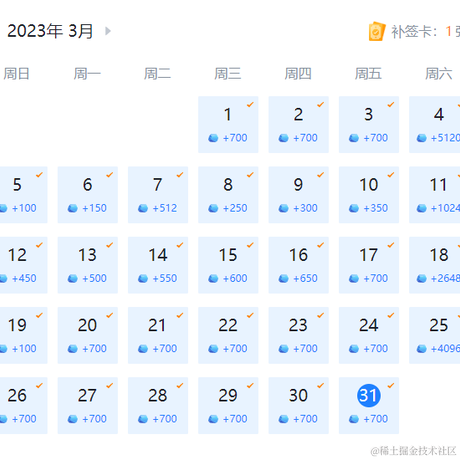Image resolution: width=460 pixels, height=460 pixels.
Task: Select calendar day 17
Action: pyautogui.click(x=369, y=265)
